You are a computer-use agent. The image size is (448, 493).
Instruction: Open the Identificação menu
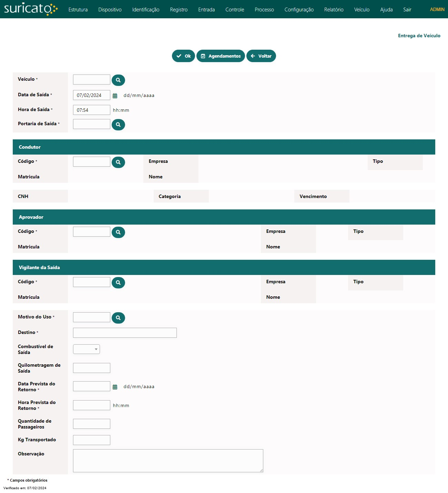click(x=146, y=10)
